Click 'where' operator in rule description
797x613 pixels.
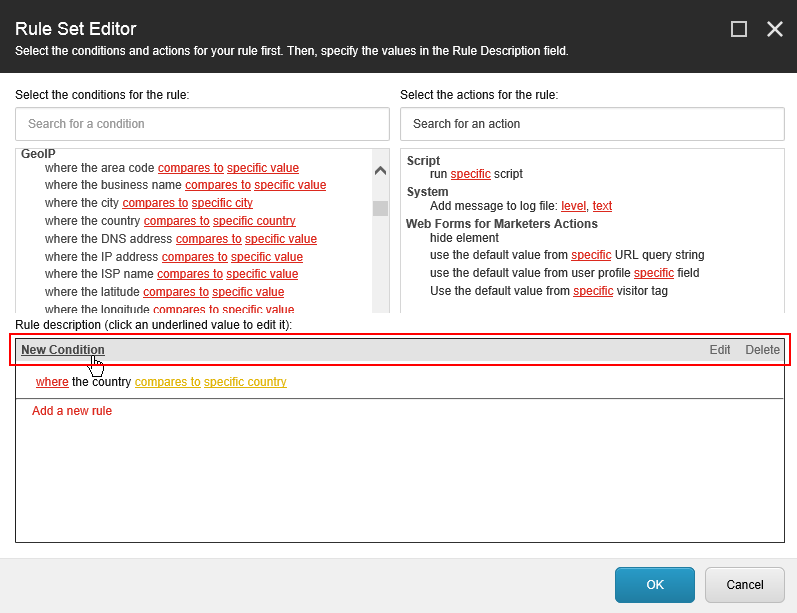(x=52, y=382)
